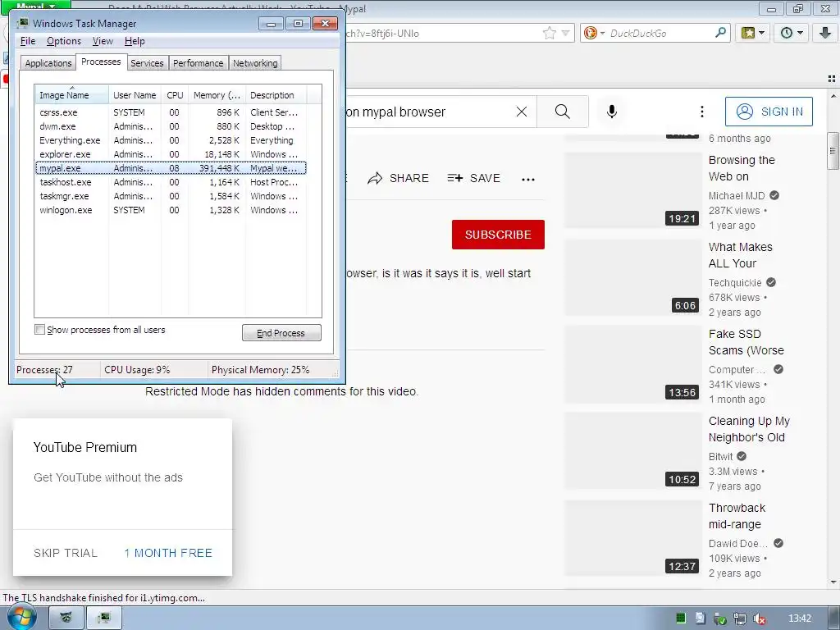Open more actions ellipsis below video

point(528,180)
